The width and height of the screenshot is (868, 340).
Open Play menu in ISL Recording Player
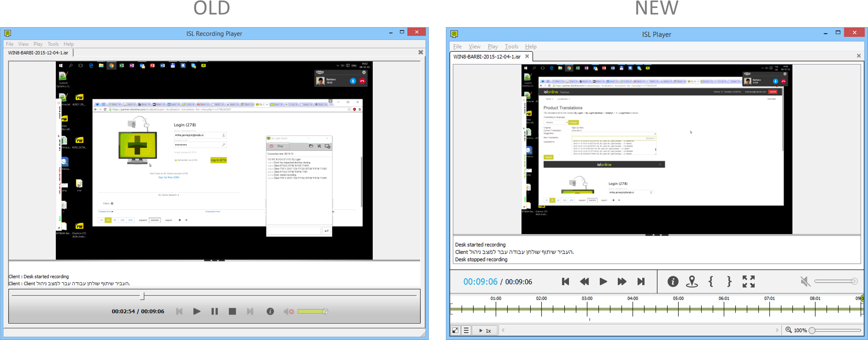(x=38, y=44)
